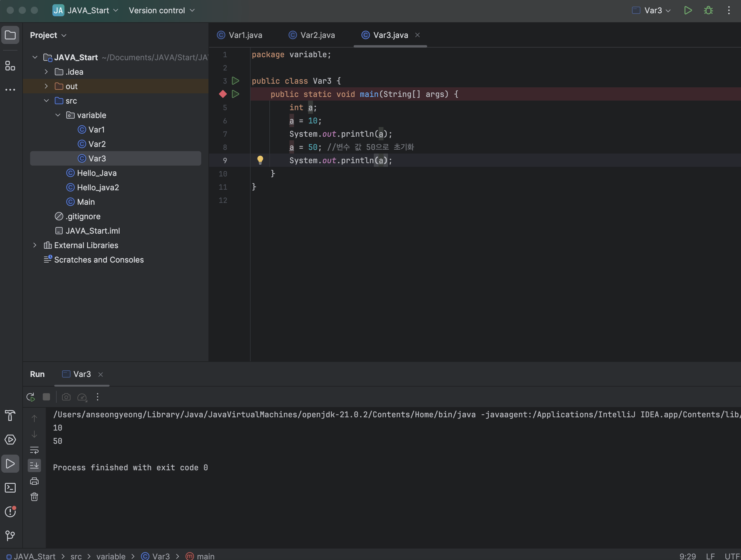Rerun Var3 in the Run panel
Image resolution: width=741 pixels, height=560 pixels.
(x=30, y=397)
